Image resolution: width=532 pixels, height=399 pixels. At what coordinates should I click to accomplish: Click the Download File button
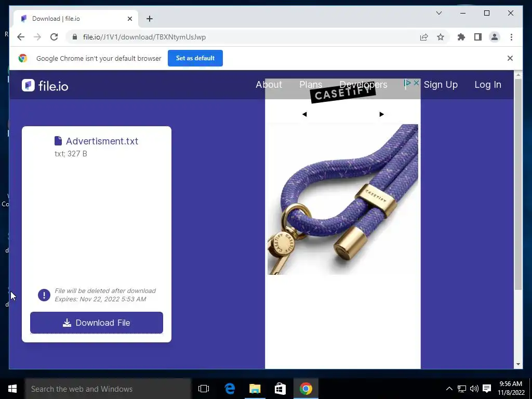pos(96,323)
